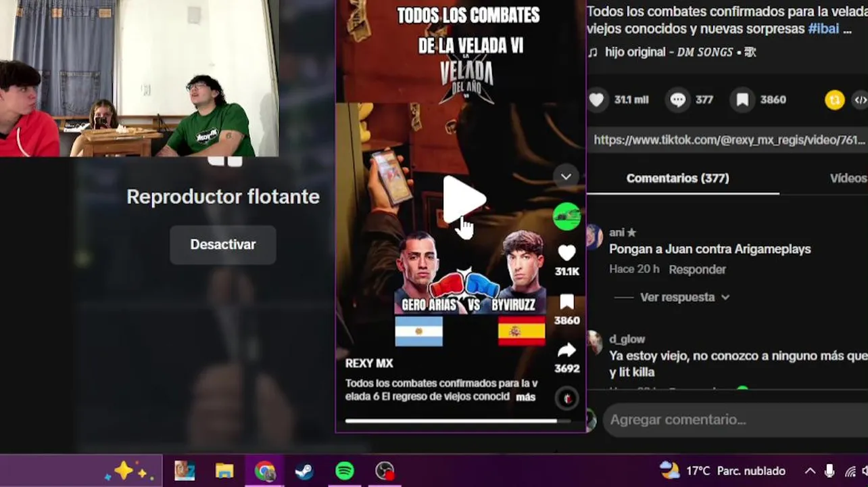Click the embed code icon beside repost
The image size is (868, 487).
point(861,100)
